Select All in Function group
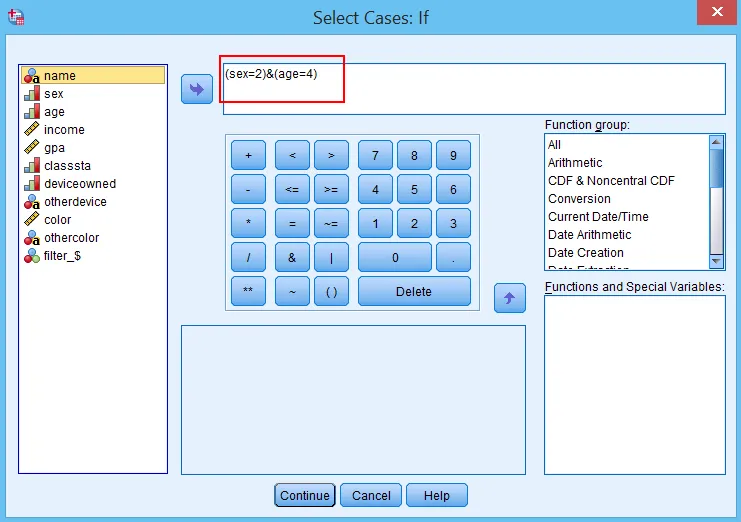This screenshot has width=741, height=522. pyautogui.click(x=627, y=145)
